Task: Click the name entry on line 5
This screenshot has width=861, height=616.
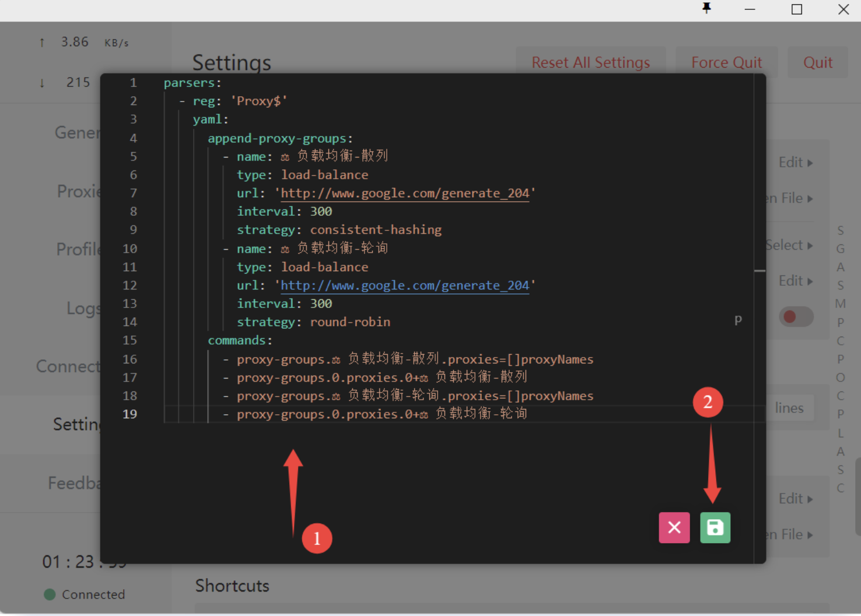Action: pyautogui.click(x=306, y=156)
